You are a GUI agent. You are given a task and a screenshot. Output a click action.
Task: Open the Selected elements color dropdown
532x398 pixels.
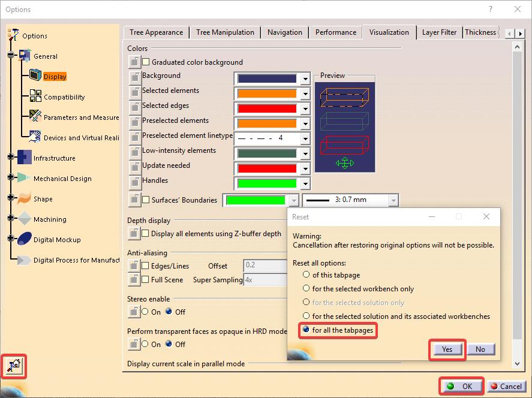coord(305,94)
